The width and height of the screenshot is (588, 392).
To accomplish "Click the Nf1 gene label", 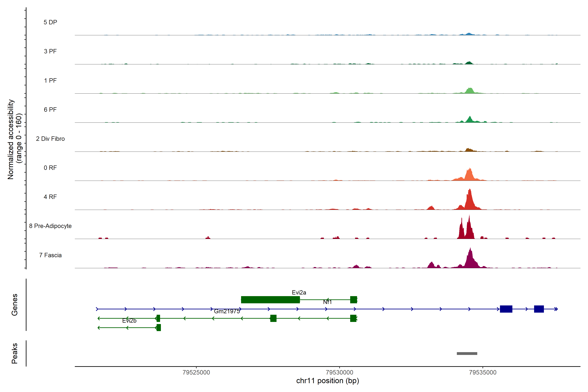I will click(x=327, y=302).
